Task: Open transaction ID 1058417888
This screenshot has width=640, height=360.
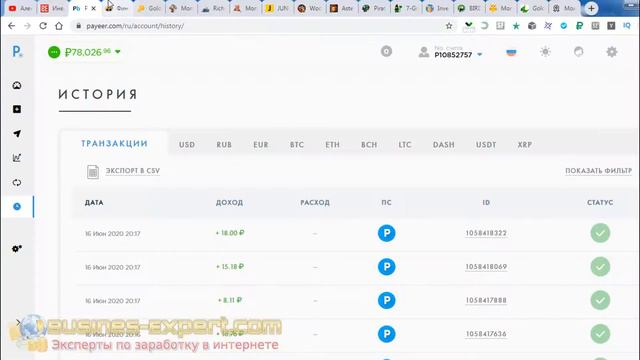Action: click(486, 300)
